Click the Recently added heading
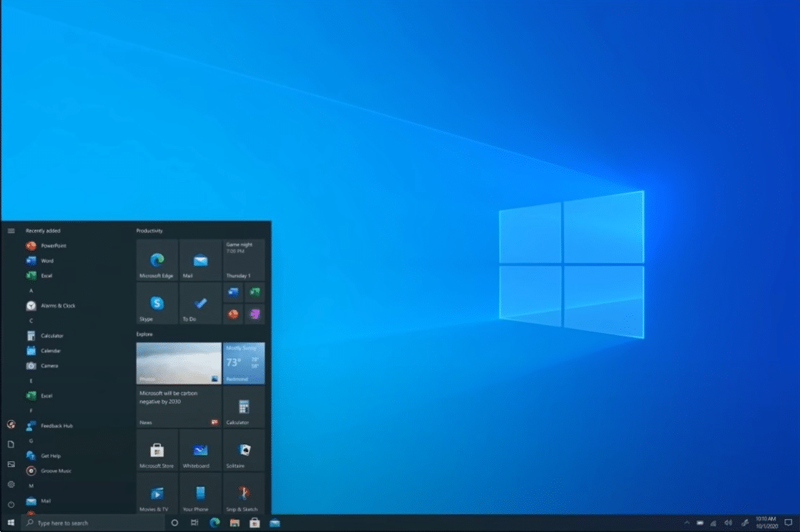 (43, 231)
